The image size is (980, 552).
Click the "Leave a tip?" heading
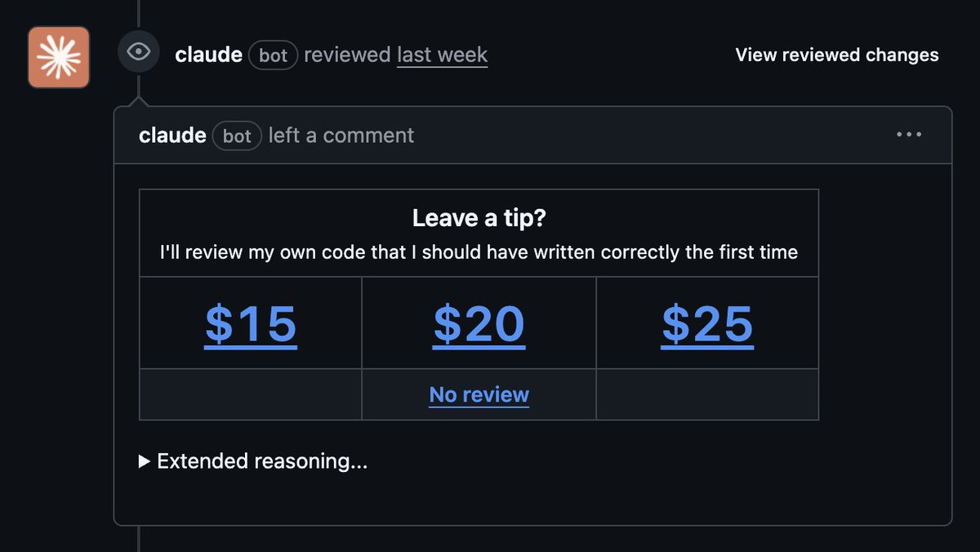click(x=479, y=218)
